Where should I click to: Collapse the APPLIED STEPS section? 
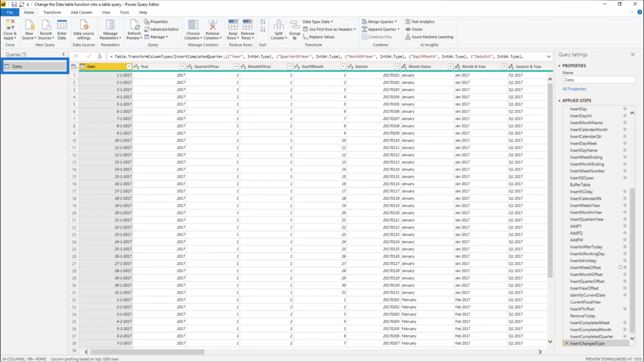click(x=559, y=100)
